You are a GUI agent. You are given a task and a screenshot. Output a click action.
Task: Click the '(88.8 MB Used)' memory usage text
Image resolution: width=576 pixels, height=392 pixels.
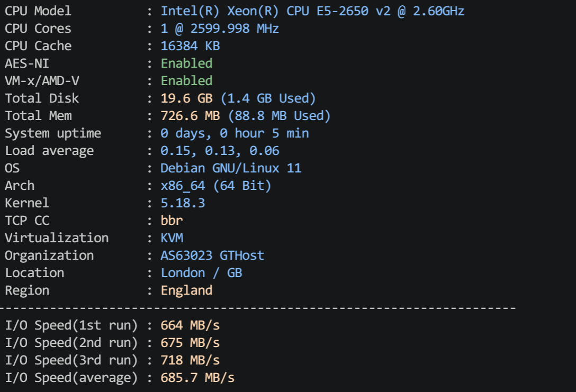(x=279, y=116)
